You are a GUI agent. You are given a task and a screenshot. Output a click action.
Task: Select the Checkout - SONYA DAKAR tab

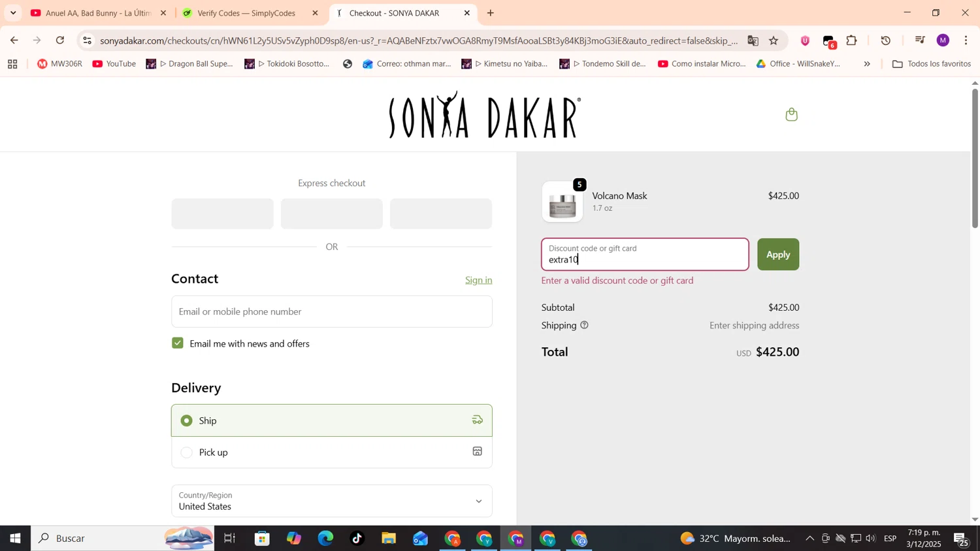394,13
